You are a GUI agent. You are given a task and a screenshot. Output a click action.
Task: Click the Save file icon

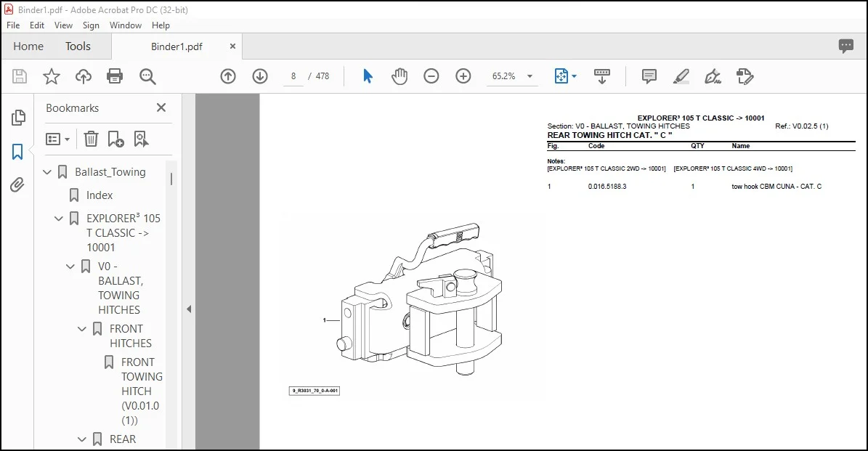20,76
